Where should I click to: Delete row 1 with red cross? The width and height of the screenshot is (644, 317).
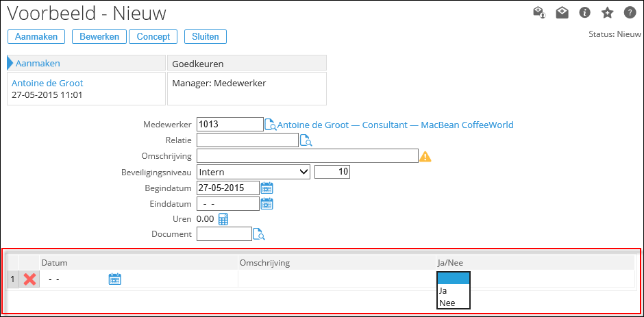point(29,279)
